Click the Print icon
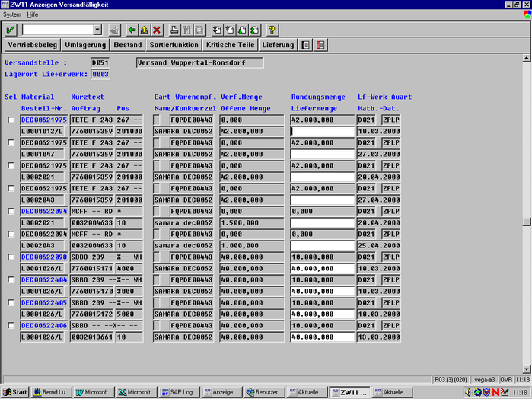The image size is (532, 399). pyautogui.click(x=174, y=30)
